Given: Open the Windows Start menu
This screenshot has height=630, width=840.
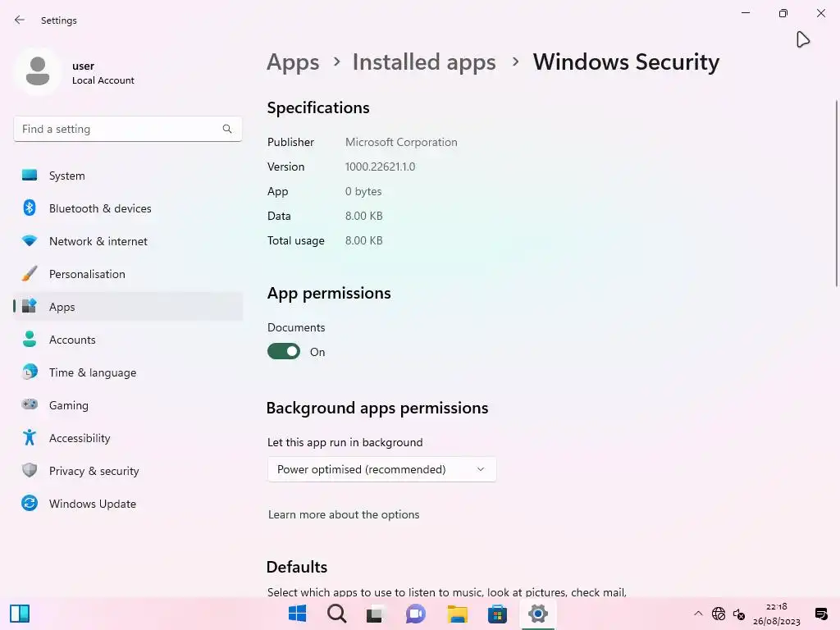Looking at the screenshot, I should (x=297, y=614).
